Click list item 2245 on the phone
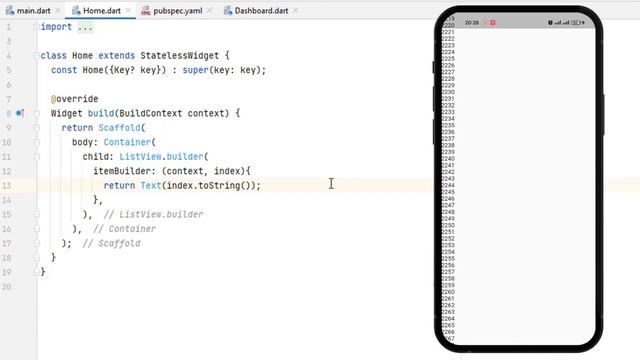This screenshot has width=640, height=360. [448, 192]
